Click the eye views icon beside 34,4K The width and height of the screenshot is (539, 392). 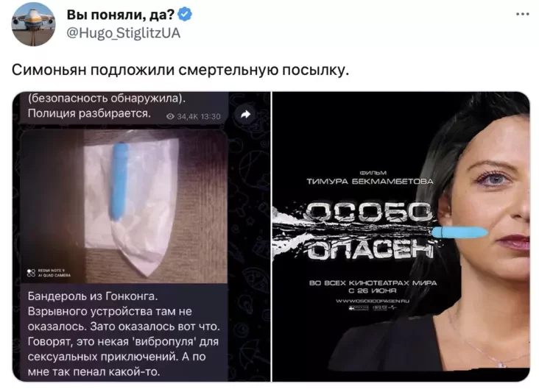pos(170,117)
